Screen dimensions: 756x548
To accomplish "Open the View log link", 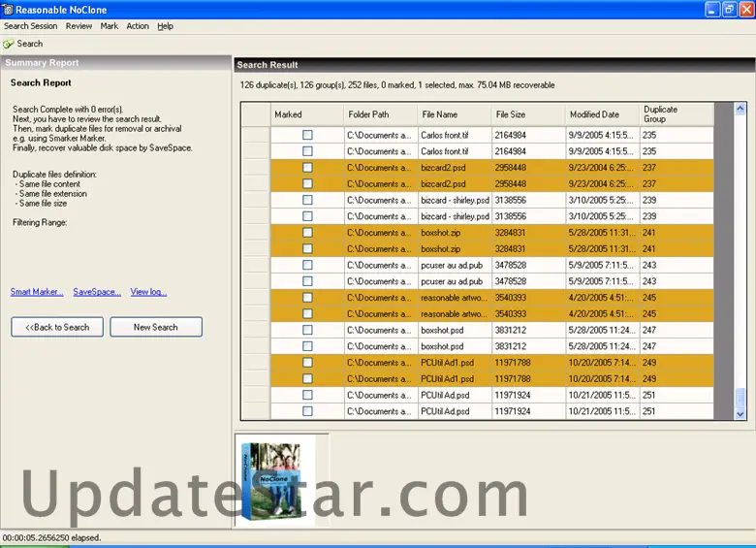I will pyautogui.click(x=148, y=292).
